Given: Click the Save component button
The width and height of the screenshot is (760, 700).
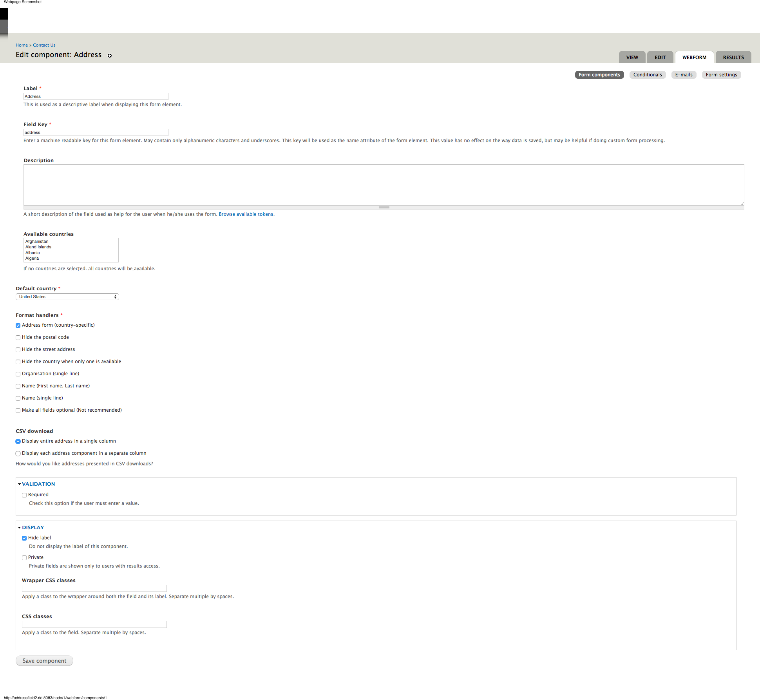Looking at the screenshot, I should pos(44,660).
